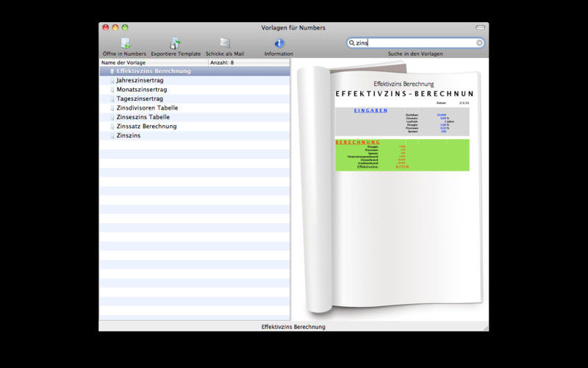Click the red BERECHNUNG heading in the preview

358,142
